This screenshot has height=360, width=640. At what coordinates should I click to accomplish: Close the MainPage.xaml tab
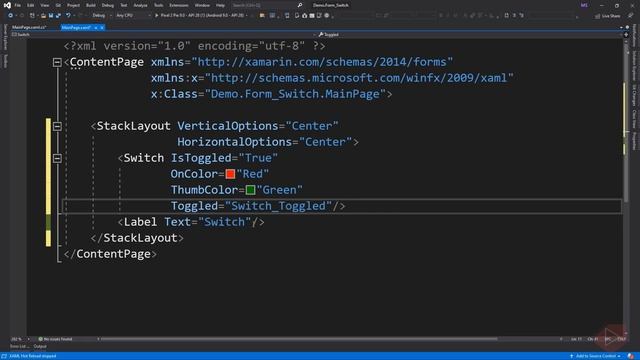pos(102,28)
